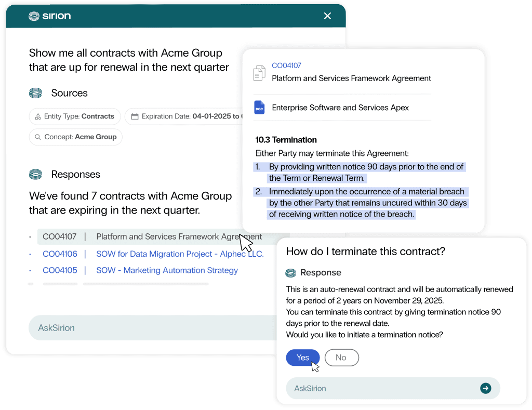Click Yes to initiate termination notice
The image size is (532, 410).
[303, 358]
